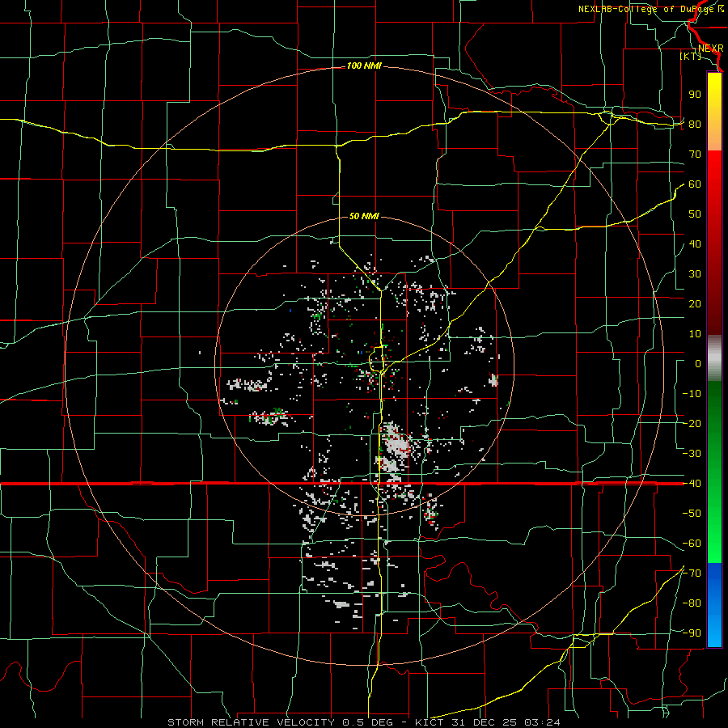
Task: Click the -10 scale label
Action: pyautogui.click(x=692, y=394)
